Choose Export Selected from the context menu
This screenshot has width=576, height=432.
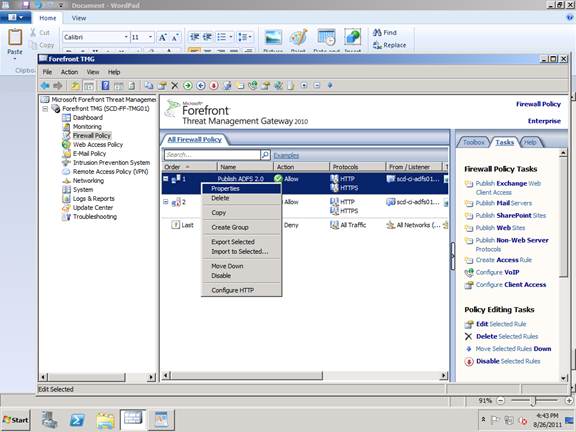[241, 242]
